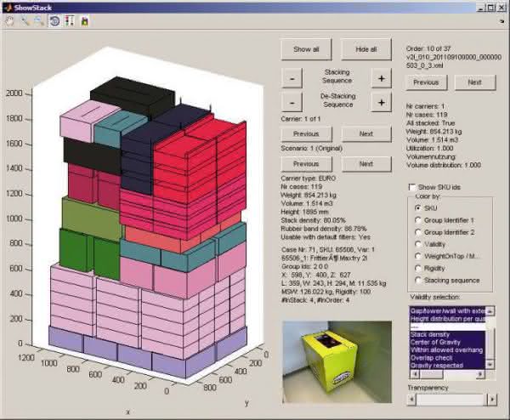Click the 'Stack density: 80.05%' text
The width and height of the screenshot is (510, 420).
(313, 220)
